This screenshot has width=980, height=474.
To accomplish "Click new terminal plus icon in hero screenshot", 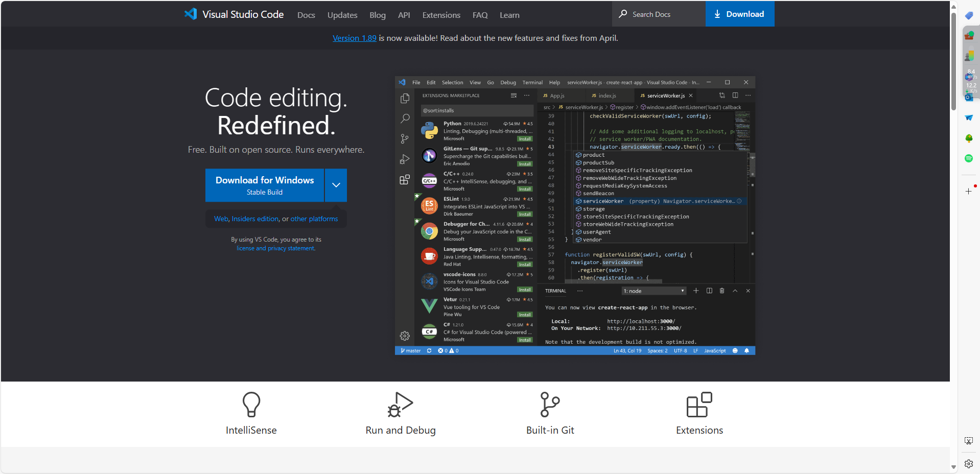I will click(x=696, y=291).
